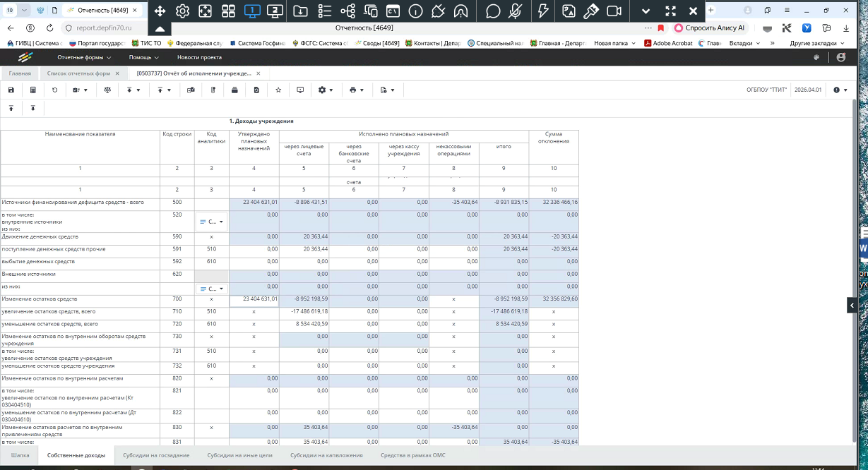Open the Новости проекта link
This screenshot has height=470, width=868.
[x=199, y=57]
